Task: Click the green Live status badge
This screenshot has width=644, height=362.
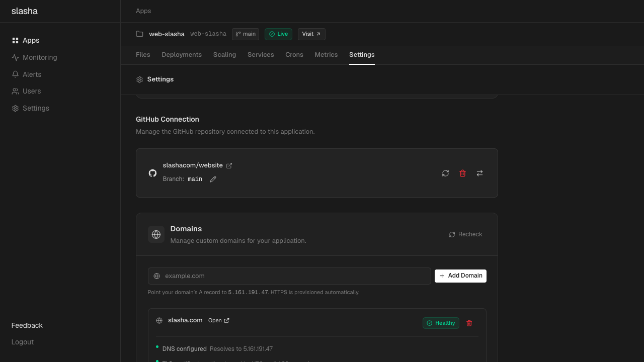Action: (278, 34)
